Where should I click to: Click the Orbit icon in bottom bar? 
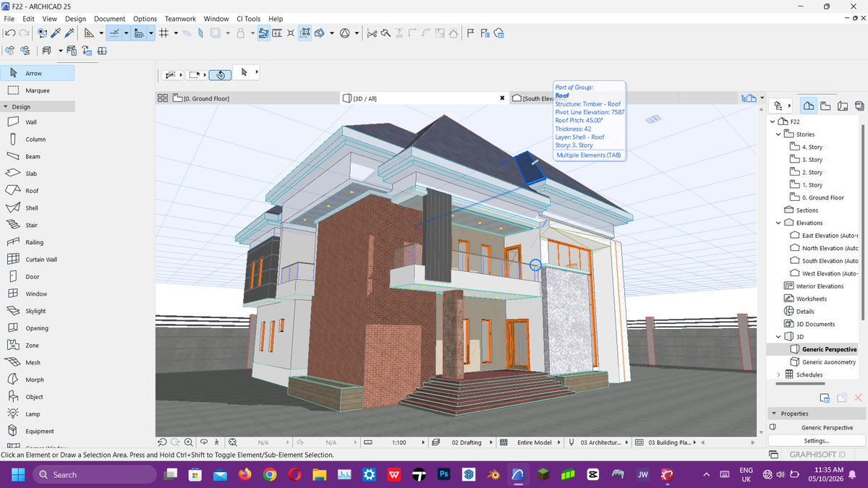tap(204, 442)
